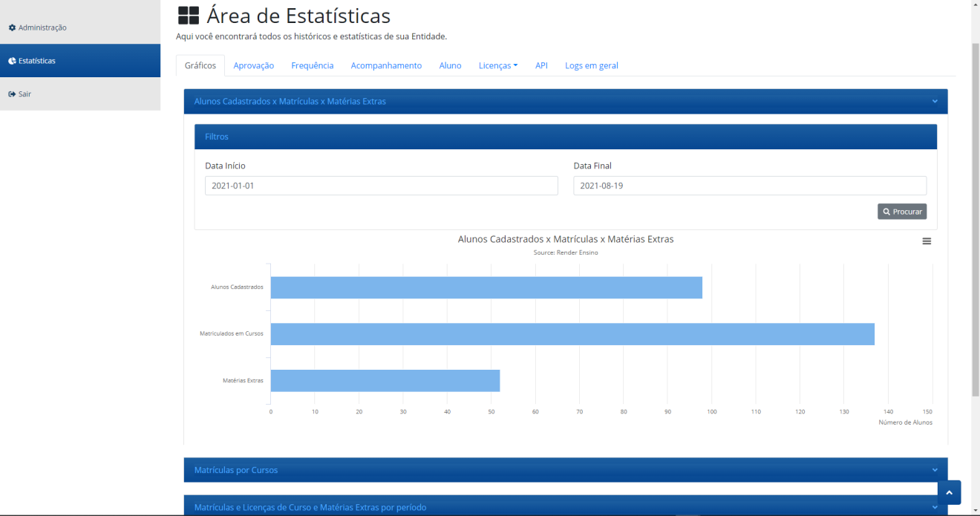980x516 pixels.
Task: Click the Data Final date field
Action: click(x=749, y=185)
